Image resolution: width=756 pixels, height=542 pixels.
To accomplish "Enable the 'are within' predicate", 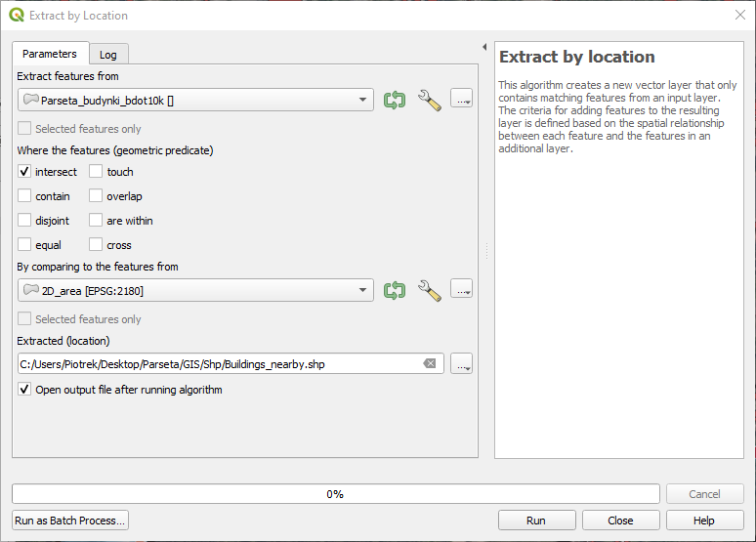I will [96, 221].
